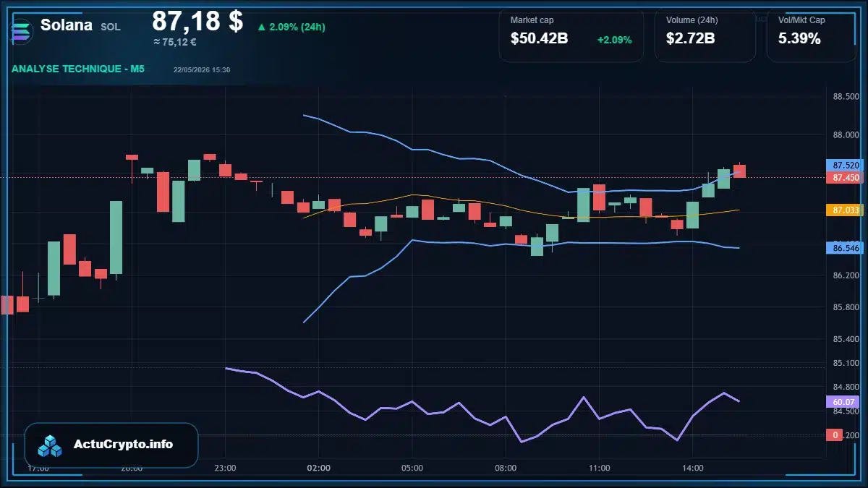
Task: Click the 02:00 time axis label
Action: pos(319,468)
